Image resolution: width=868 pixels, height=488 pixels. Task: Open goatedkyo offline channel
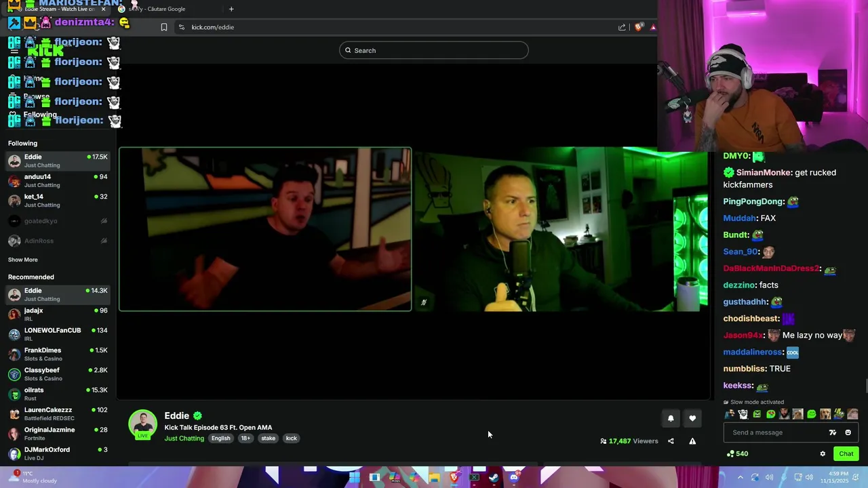[x=58, y=221]
